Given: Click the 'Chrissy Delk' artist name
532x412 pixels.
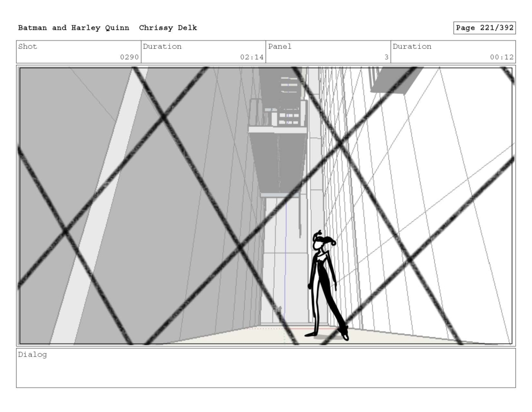Looking at the screenshot, I should (168, 28).
